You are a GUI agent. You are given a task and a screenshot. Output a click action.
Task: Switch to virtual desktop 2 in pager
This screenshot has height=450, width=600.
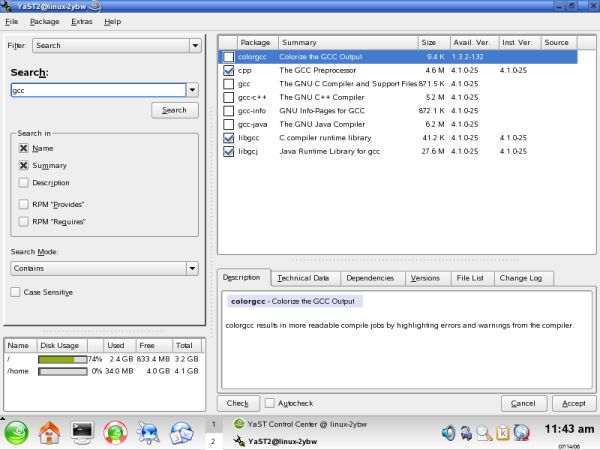[214, 441]
